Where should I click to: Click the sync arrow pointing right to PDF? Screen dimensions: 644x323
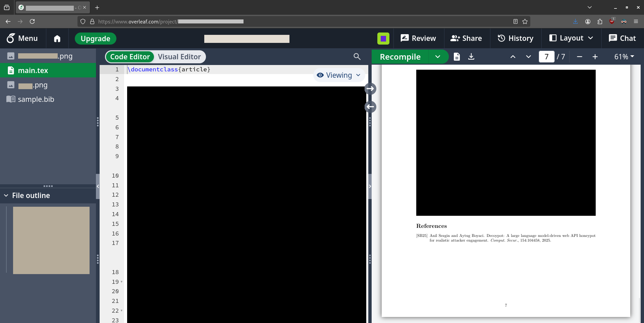[370, 89]
